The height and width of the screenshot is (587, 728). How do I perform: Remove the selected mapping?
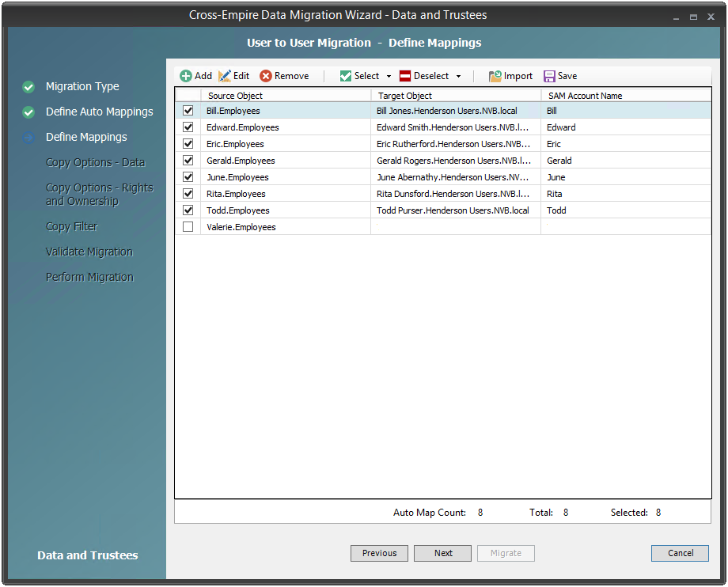pyautogui.click(x=284, y=76)
